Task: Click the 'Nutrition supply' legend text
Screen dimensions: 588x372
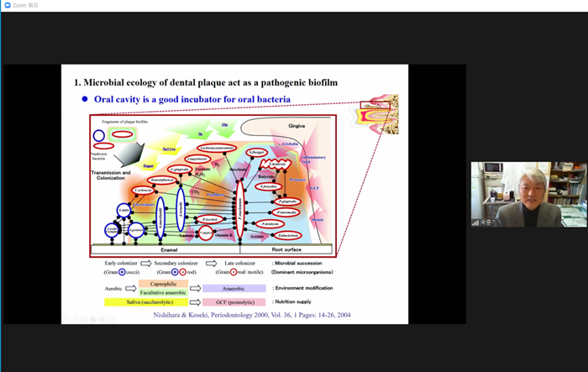Action: point(293,301)
